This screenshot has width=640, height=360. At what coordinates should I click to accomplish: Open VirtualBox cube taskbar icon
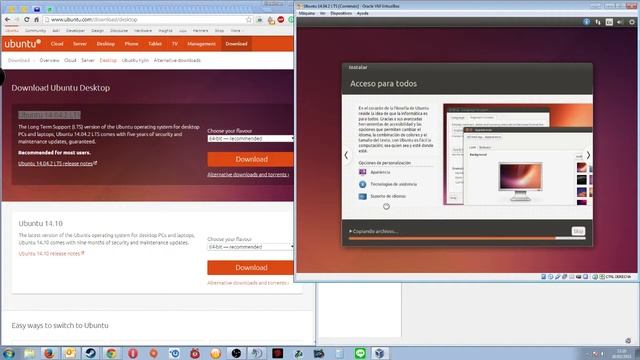point(380,353)
